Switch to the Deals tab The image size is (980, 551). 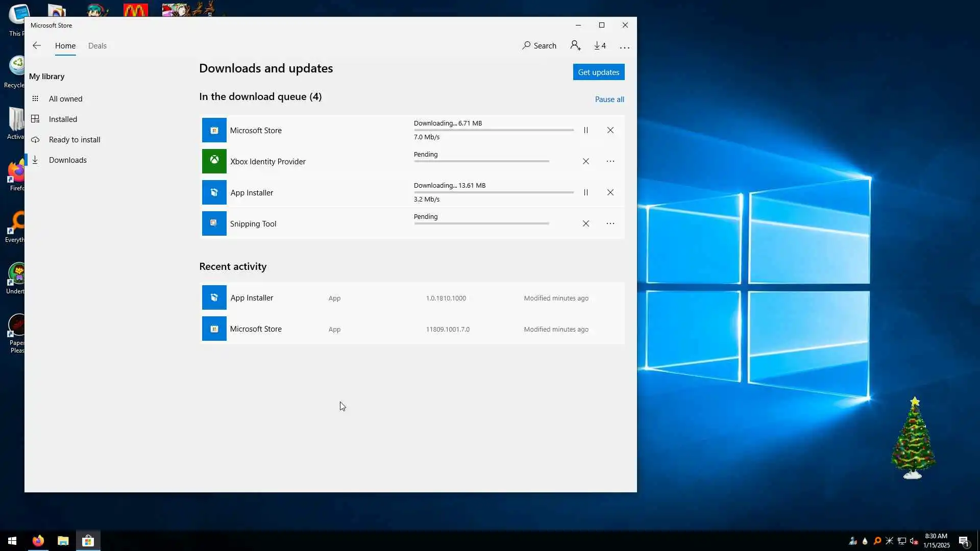(x=97, y=46)
